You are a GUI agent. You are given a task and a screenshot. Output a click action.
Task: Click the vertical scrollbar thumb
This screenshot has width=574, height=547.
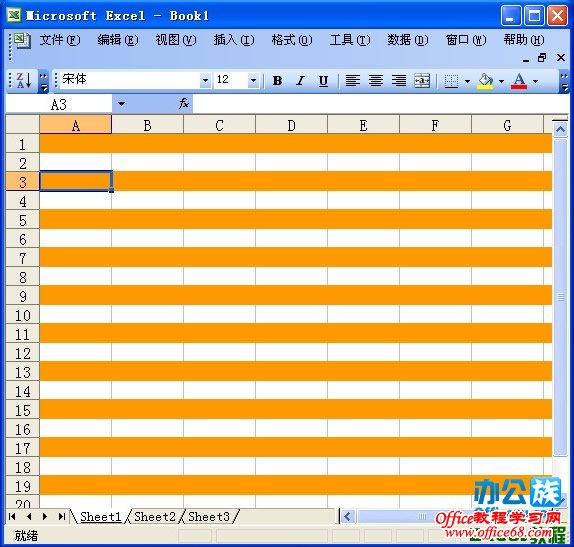(x=560, y=297)
